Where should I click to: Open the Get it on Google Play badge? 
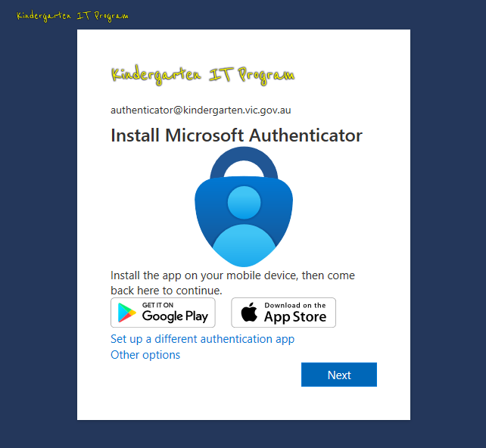click(x=163, y=313)
